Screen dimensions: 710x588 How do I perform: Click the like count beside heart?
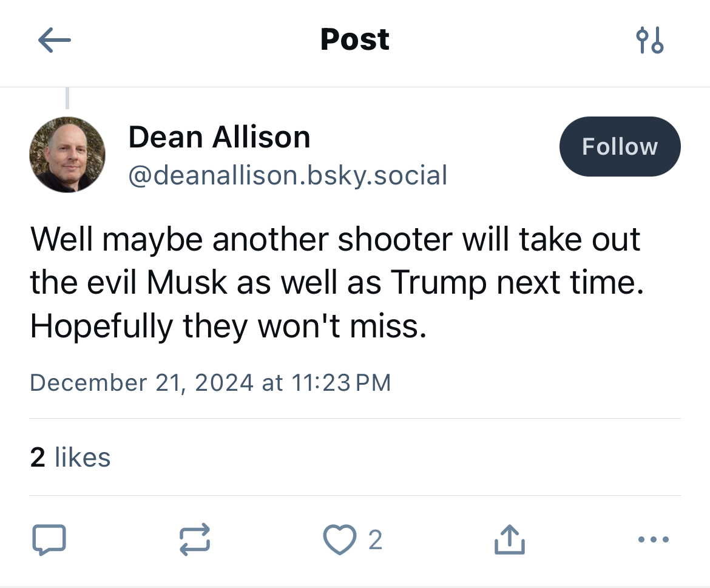coord(375,540)
